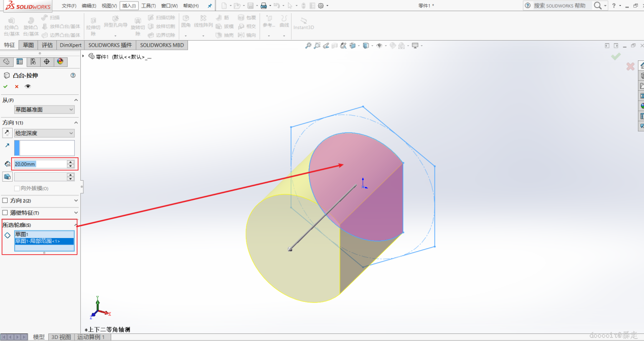644x341 pixels.
Task: Open the 给定深度 end condition dropdown
Action: point(44,133)
